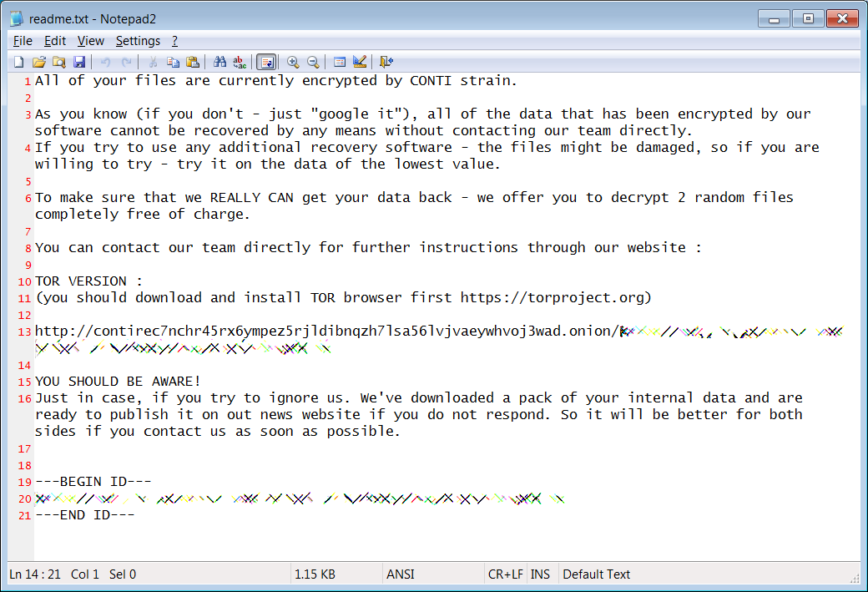868x592 pixels.
Task: Open the File menu
Action: 23,41
